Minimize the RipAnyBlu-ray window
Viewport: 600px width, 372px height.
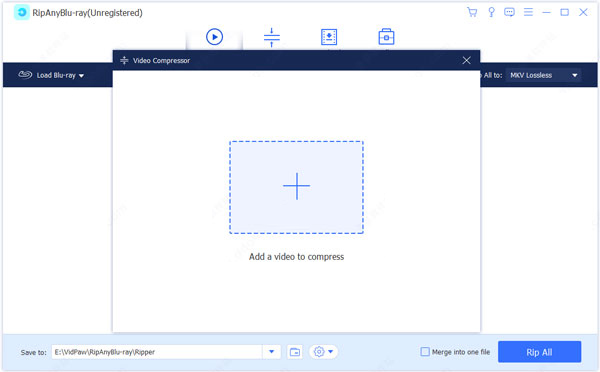coord(546,13)
